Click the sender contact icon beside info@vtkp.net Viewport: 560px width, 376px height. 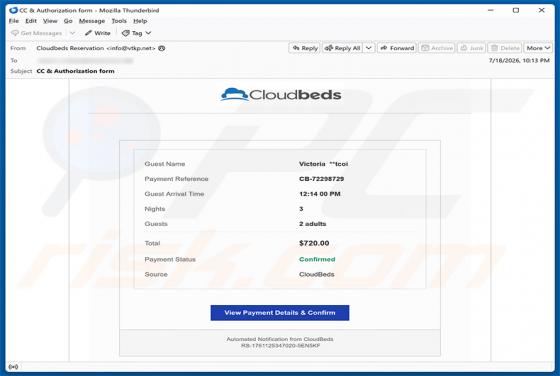(x=162, y=48)
